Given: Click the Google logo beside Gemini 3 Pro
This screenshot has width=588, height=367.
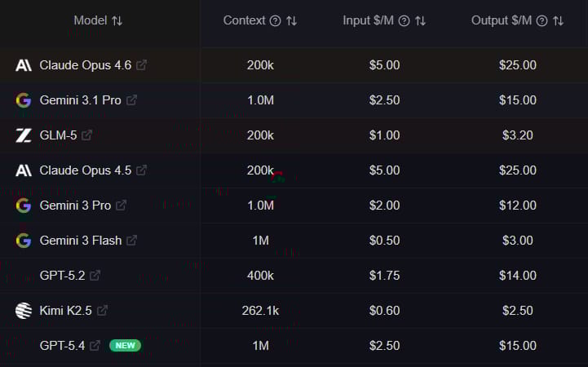Looking at the screenshot, I should coord(24,206).
